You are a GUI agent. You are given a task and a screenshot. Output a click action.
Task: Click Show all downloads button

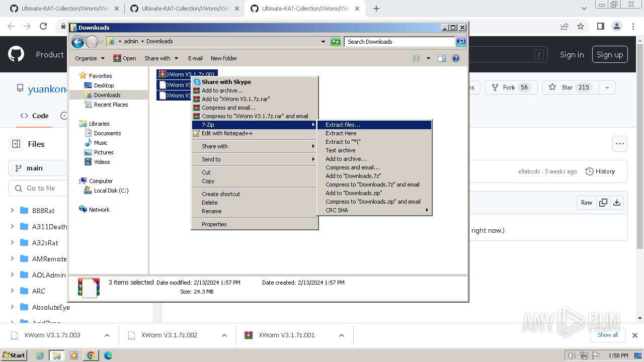pyautogui.click(x=607, y=335)
